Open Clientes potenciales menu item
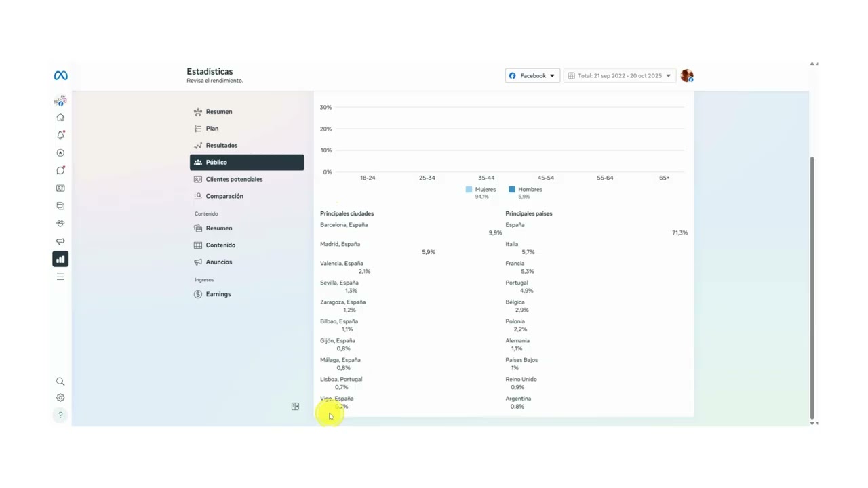The image size is (868, 488). tap(247, 180)
